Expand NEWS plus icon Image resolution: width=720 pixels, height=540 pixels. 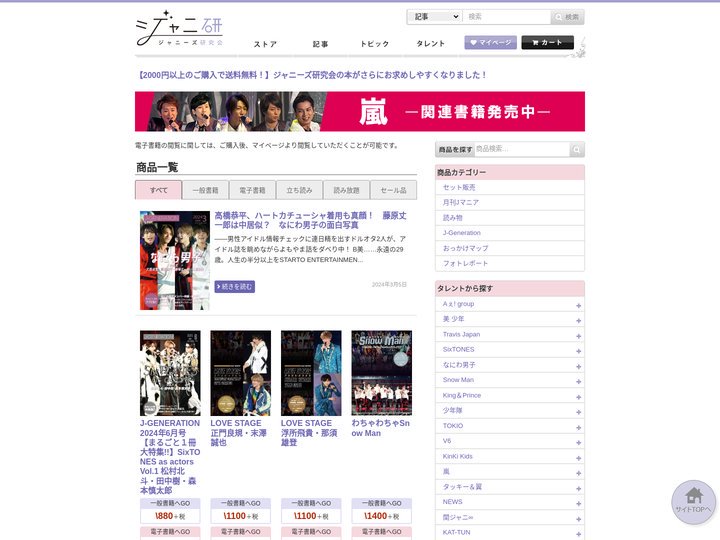click(x=579, y=504)
